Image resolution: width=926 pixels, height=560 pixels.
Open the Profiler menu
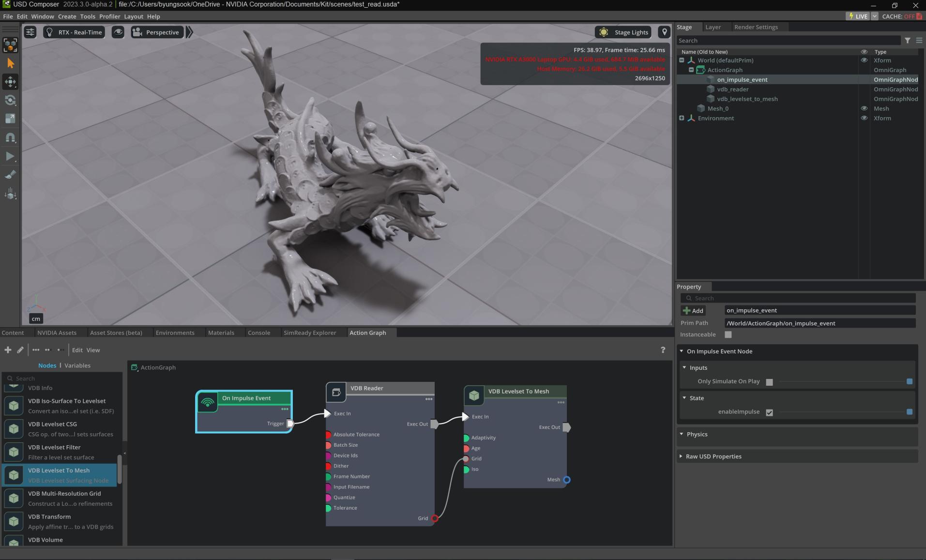click(x=109, y=16)
